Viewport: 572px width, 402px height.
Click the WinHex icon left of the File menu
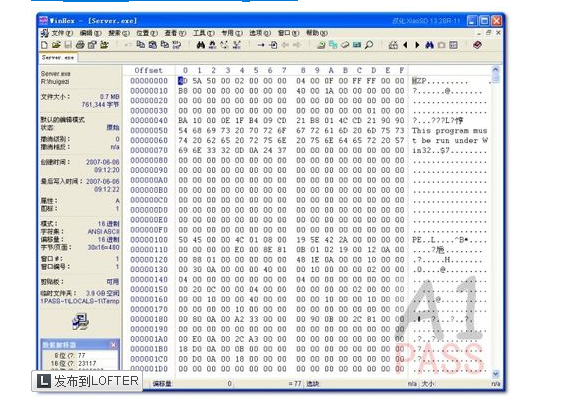tap(45, 33)
